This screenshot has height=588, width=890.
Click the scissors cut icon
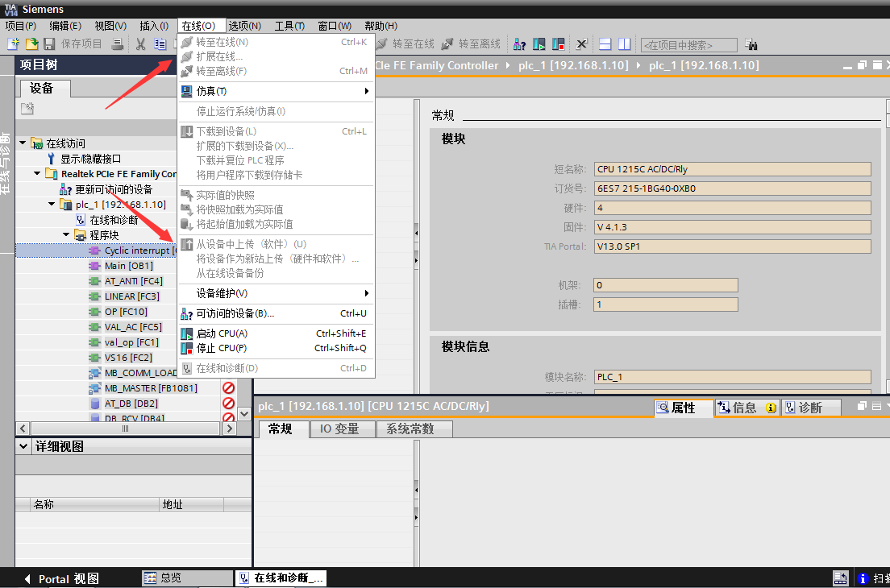140,44
